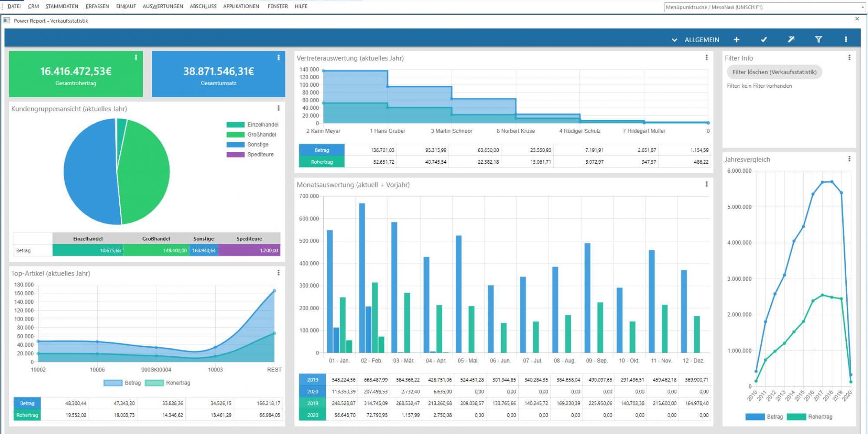Open the Menüpunktsuche search dropdown arrow

click(x=862, y=7)
